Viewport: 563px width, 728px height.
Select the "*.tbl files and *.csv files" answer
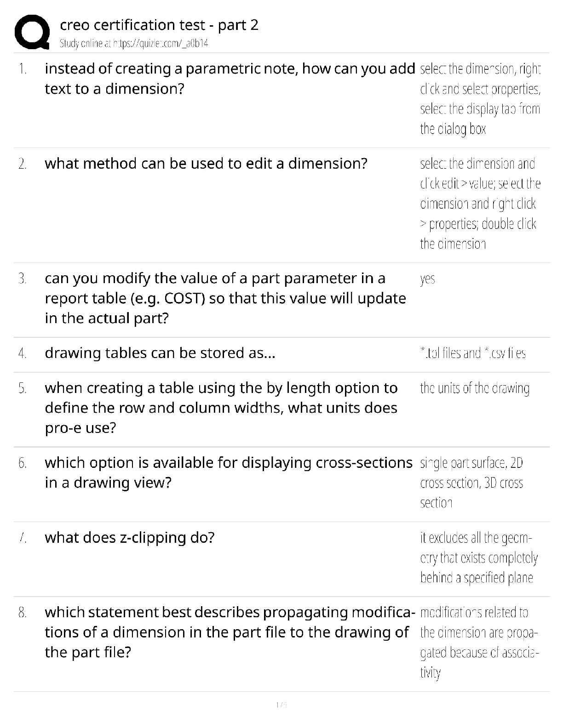[473, 353]
